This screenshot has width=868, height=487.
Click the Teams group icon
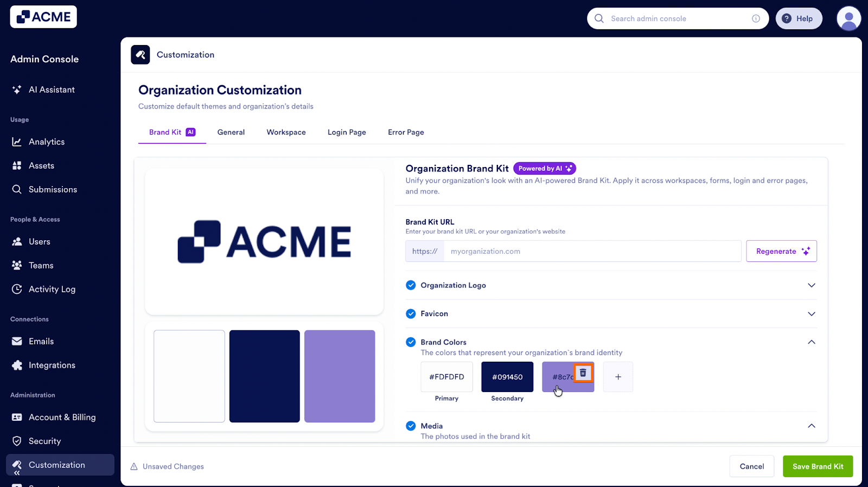[x=17, y=265]
